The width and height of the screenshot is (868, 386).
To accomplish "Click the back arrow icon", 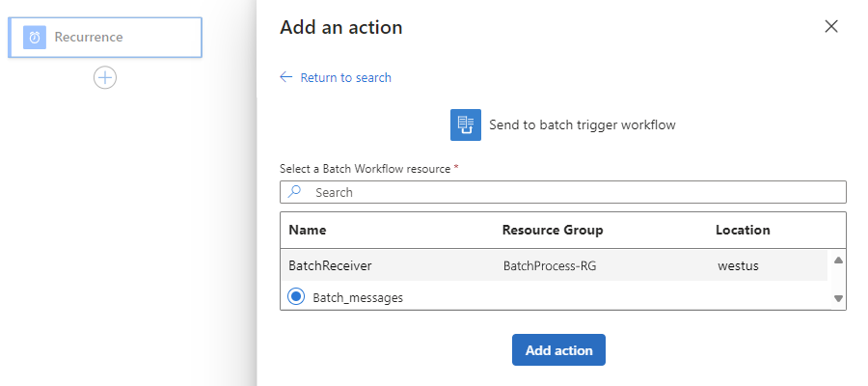I will click(285, 77).
